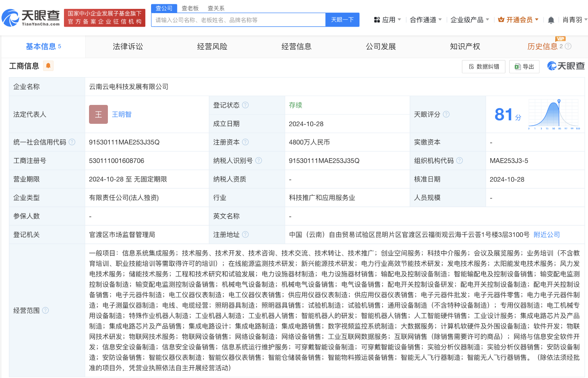Open the notification bell icon

coord(551,20)
